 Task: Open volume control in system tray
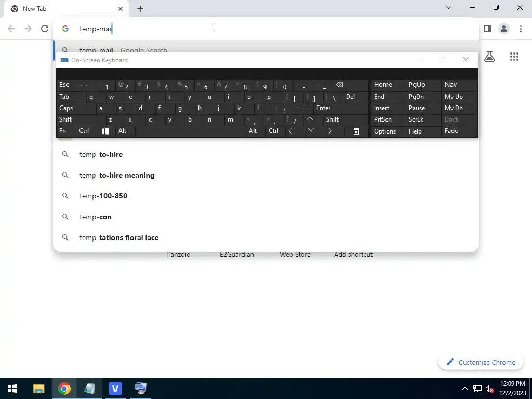coord(489,389)
